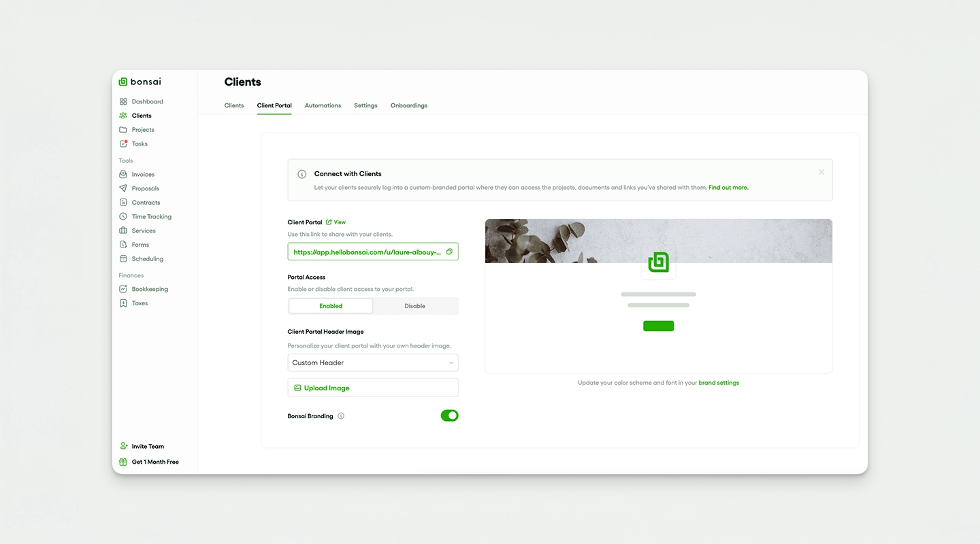
Task: Dismiss the Connect with Clients banner
Action: 821,172
